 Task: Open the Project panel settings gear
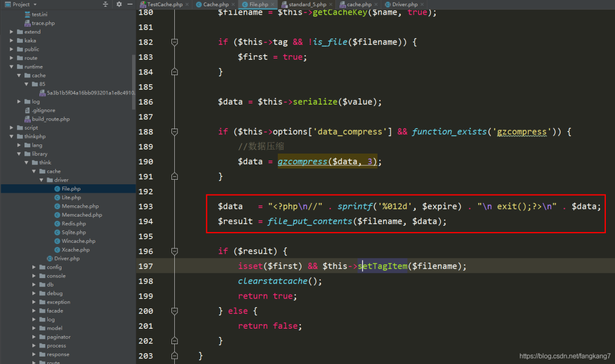(x=118, y=4)
